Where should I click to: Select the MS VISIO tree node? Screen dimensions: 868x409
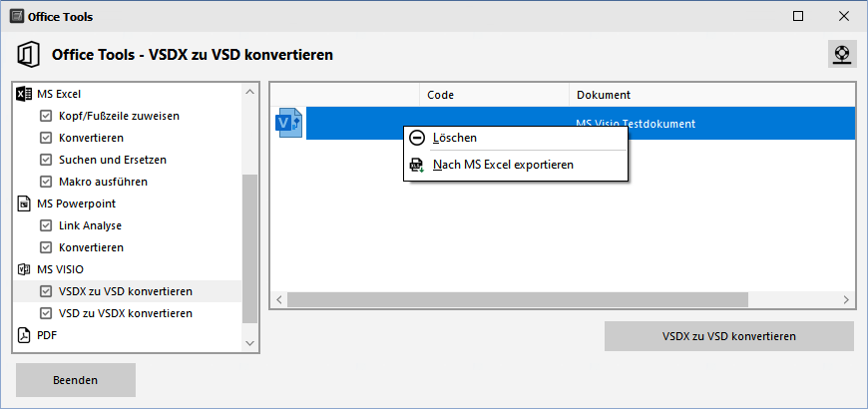tap(60, 269)
